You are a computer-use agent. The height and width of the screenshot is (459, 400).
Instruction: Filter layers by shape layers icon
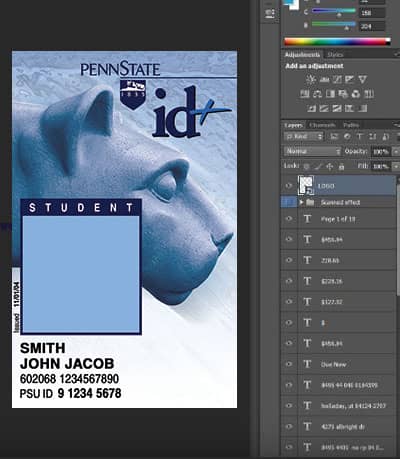click(373, 136)
